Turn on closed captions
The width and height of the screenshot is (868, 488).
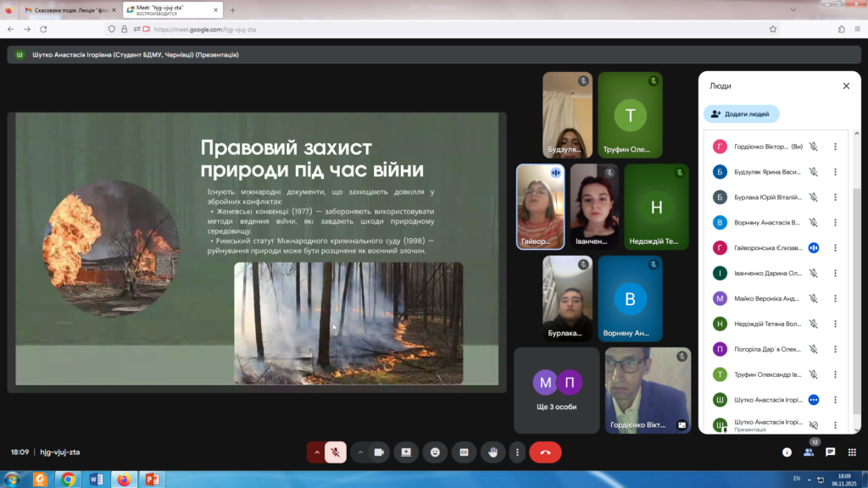[x=464, y=452]
